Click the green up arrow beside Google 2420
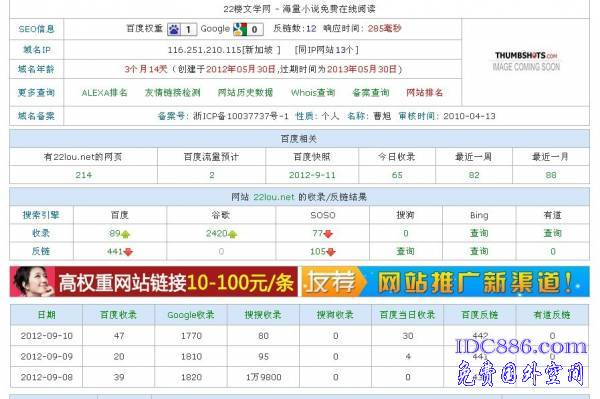600x399 pixels. pyautogui.click(x=232, y=234)
